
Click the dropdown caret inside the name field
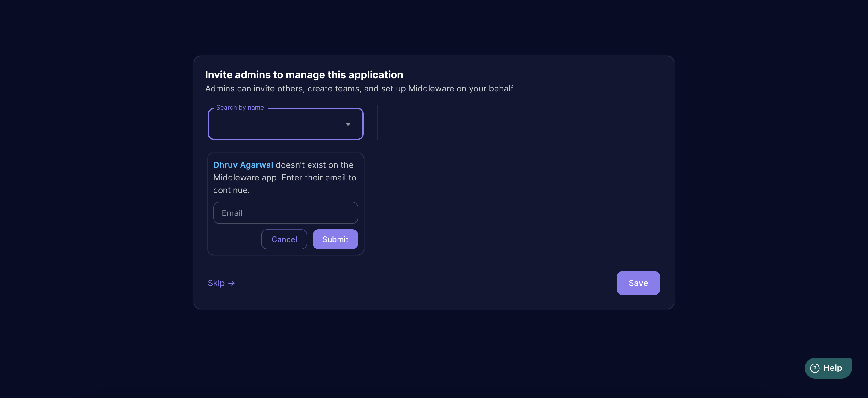click(x=347, y=124)
